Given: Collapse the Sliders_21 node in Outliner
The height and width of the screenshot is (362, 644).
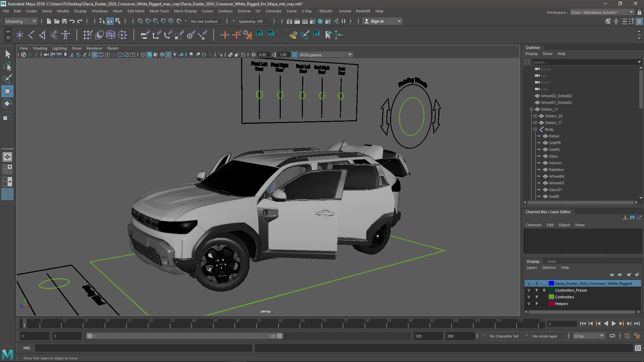Looking at the screenshot, I should (532, 109).
